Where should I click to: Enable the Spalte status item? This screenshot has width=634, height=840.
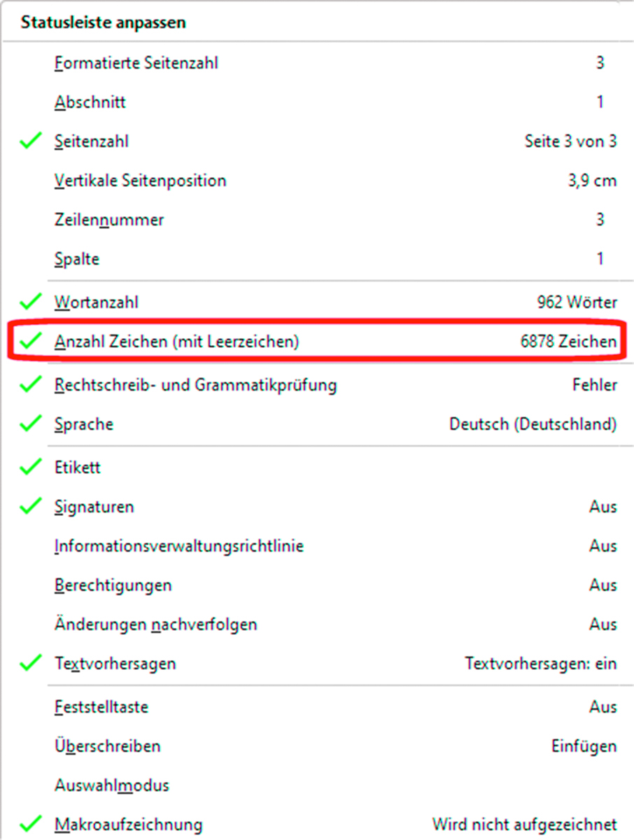(76, 258)
